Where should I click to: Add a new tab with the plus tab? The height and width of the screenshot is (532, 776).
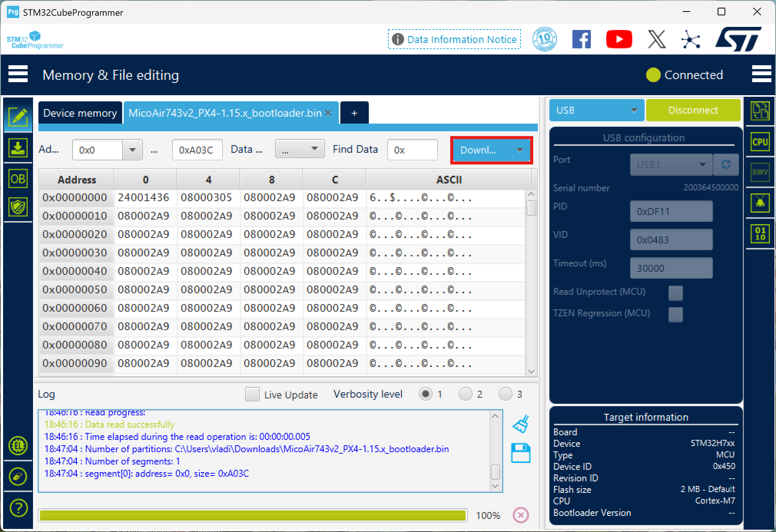[x=354, y=113]
